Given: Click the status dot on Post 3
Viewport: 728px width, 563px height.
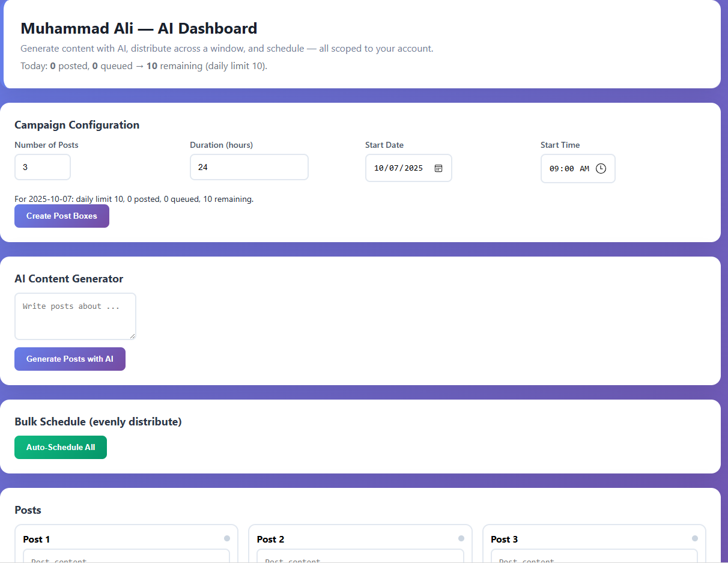Looking at the screenshot, I should click(694, 538).
